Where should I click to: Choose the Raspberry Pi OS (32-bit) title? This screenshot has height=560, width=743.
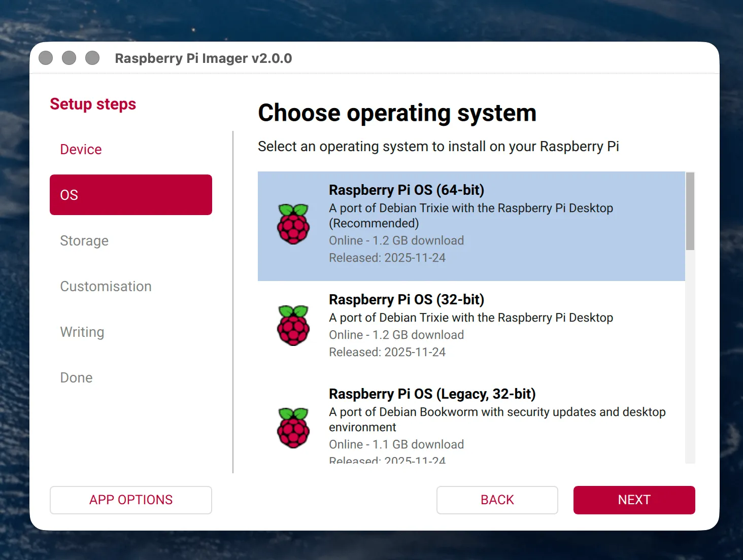coord(407,299)
